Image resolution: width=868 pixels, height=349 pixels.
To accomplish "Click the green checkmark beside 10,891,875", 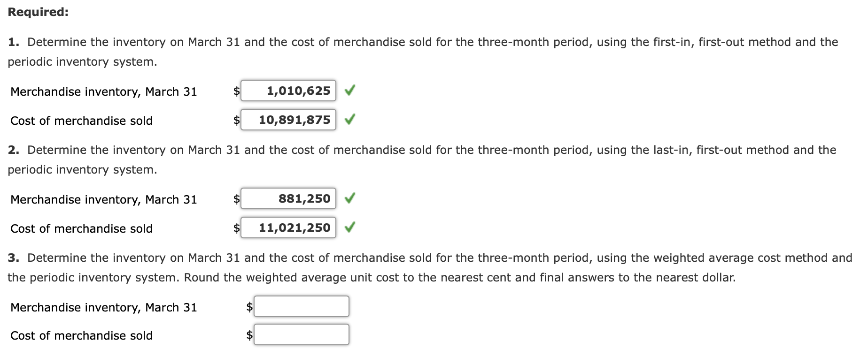I will 351,120.
